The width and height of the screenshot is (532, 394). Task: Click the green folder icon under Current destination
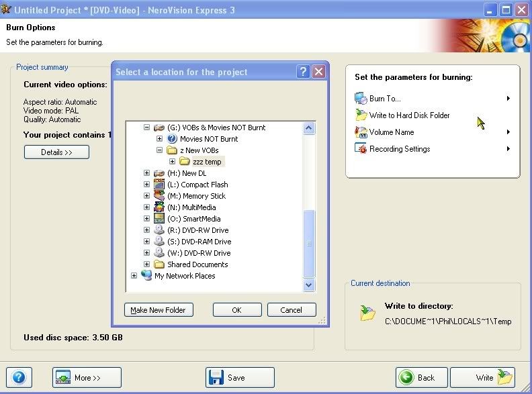click(x=368, y=313)
